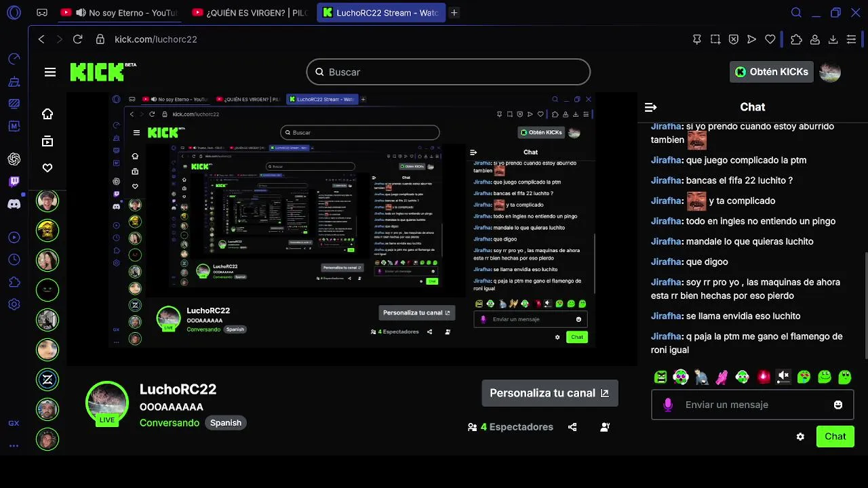Open the moderator user icon beside share
The width and height of the screenshot is (868, 488).
pyautogui.click(x=605, y=427)
